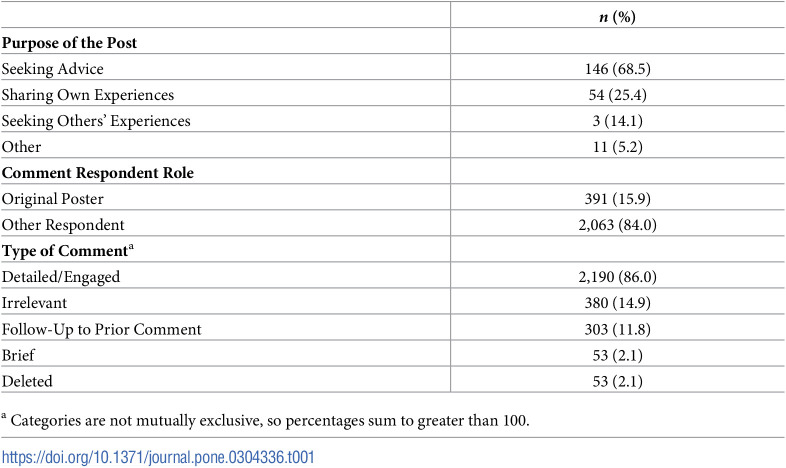Click the 'Seeking Advice' row label
The width and height of the screenshot is (786, 468).
click(x=53, y=69)
